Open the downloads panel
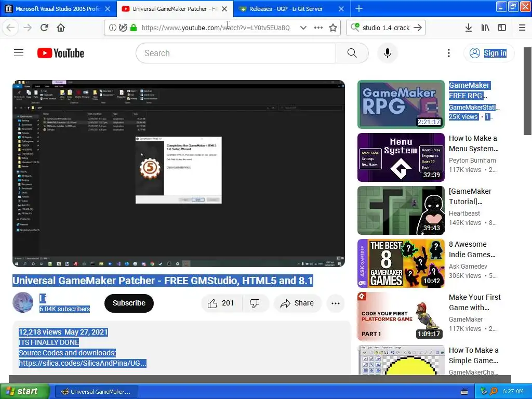 coord(469,28)
